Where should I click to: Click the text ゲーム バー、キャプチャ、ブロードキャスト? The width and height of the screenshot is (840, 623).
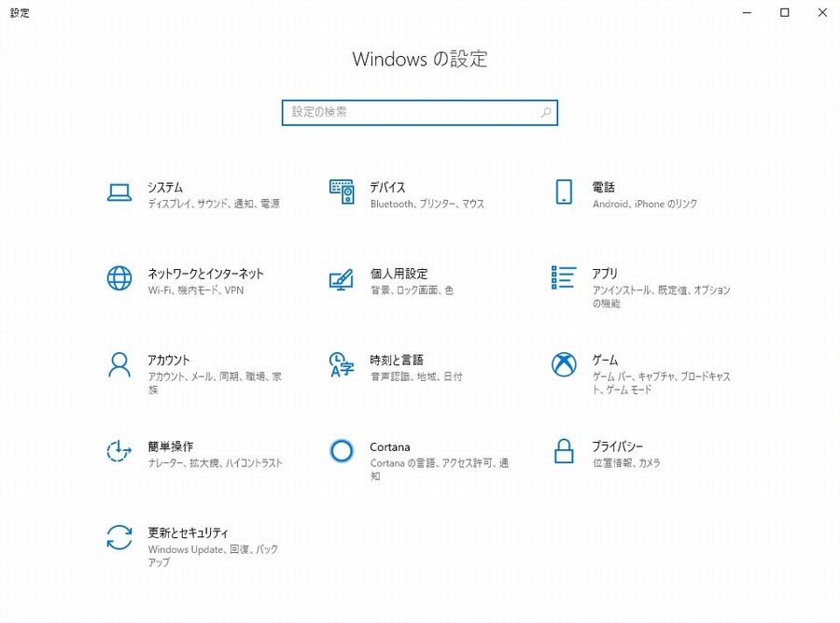point(662,383)
